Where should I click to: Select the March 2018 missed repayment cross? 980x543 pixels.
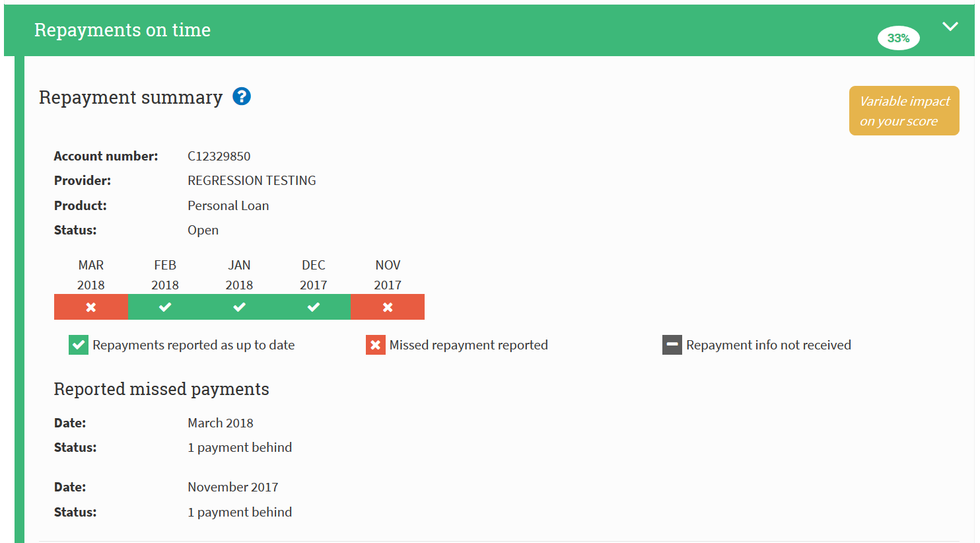[x=91, y=307]
